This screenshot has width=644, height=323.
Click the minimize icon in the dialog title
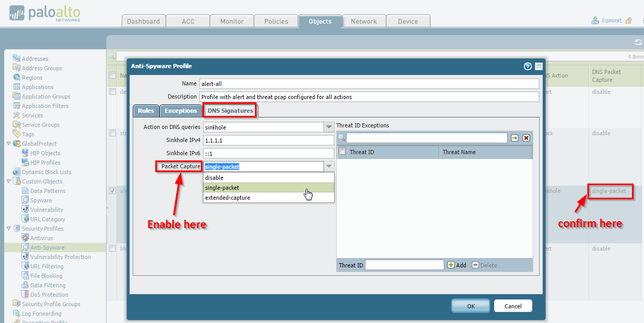(539, 66)
